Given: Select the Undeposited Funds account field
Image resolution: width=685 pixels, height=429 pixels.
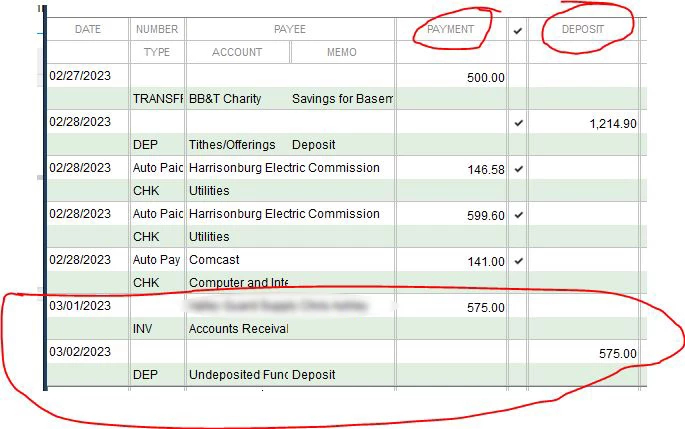Looking at the screenshot, I should coord(238,375).
